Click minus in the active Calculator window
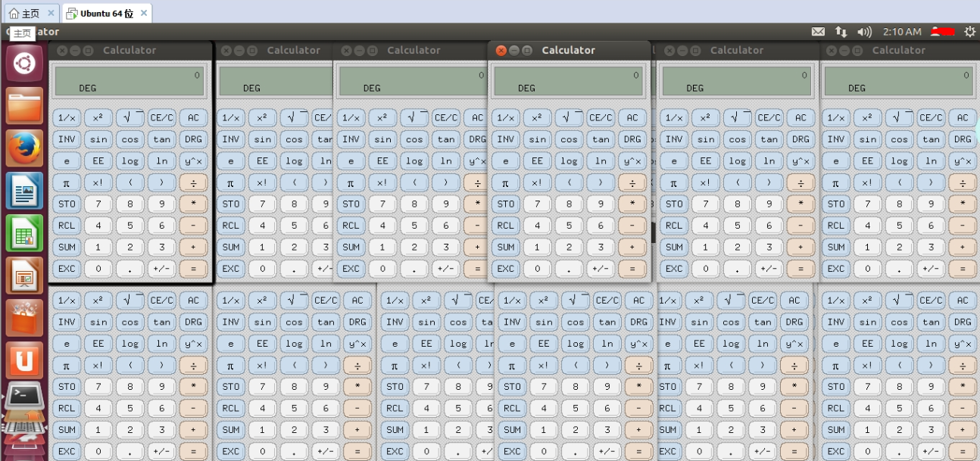980x461 pixels. pos(632,226)
